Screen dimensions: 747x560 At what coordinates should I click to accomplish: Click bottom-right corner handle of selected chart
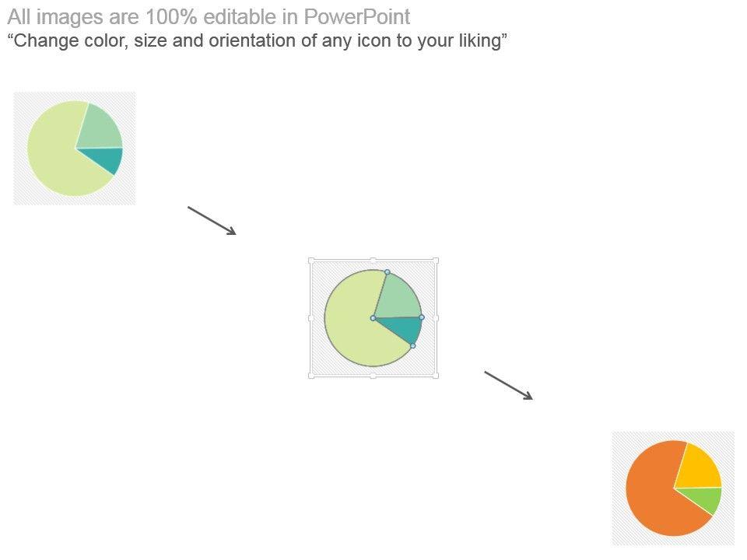coord(436,376)
